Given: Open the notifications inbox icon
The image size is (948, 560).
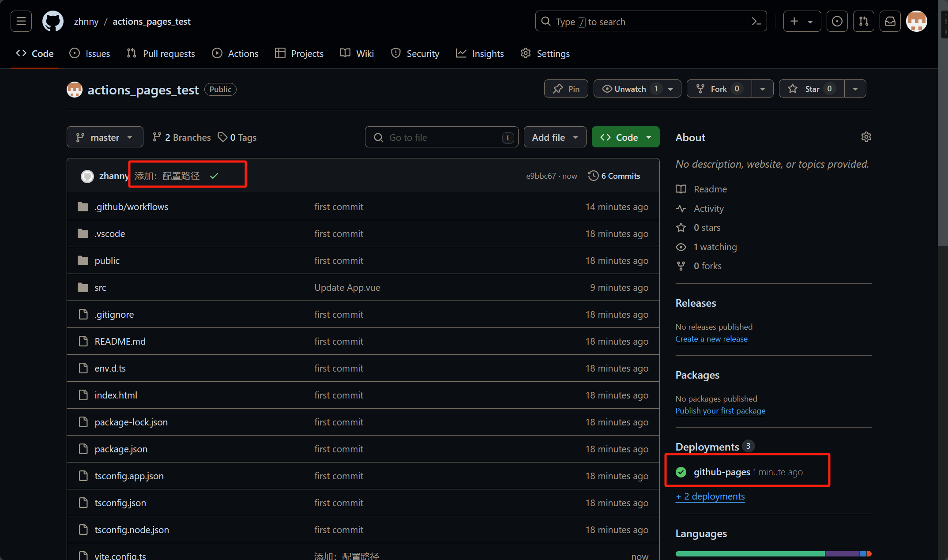Looking at the screenshot, I should point(890,21).
